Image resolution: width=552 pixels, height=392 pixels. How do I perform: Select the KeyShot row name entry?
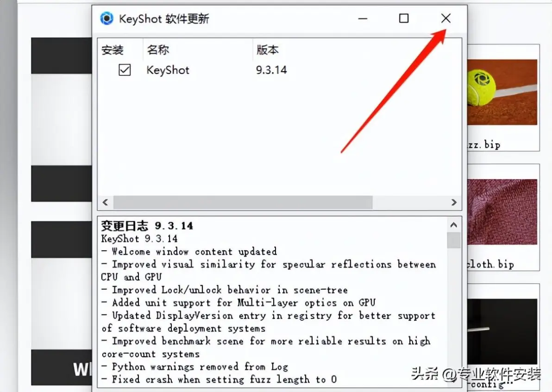168,70
